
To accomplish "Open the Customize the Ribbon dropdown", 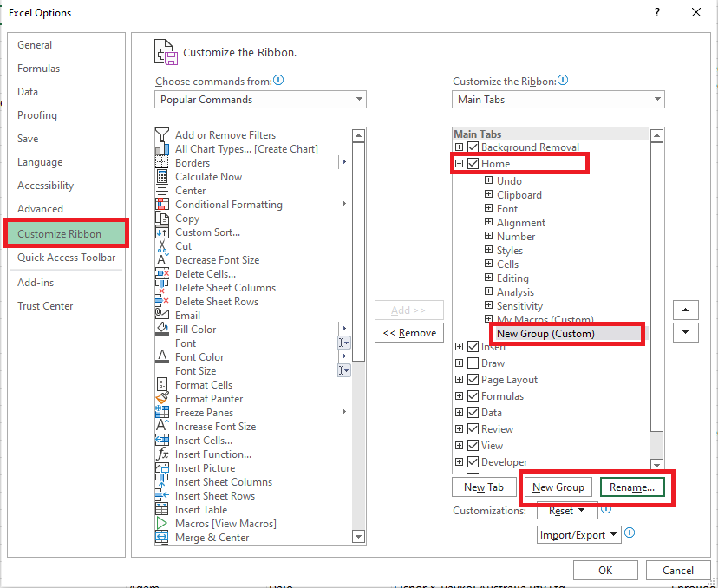I will 558,100.
